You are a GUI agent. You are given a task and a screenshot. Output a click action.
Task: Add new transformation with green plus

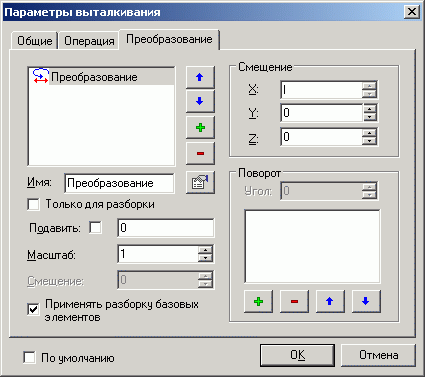pos(200,127)
